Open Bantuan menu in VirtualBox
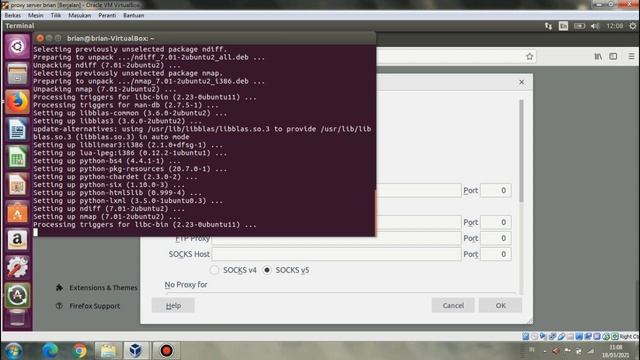640x360 pixels. click(x=133, y=15)
